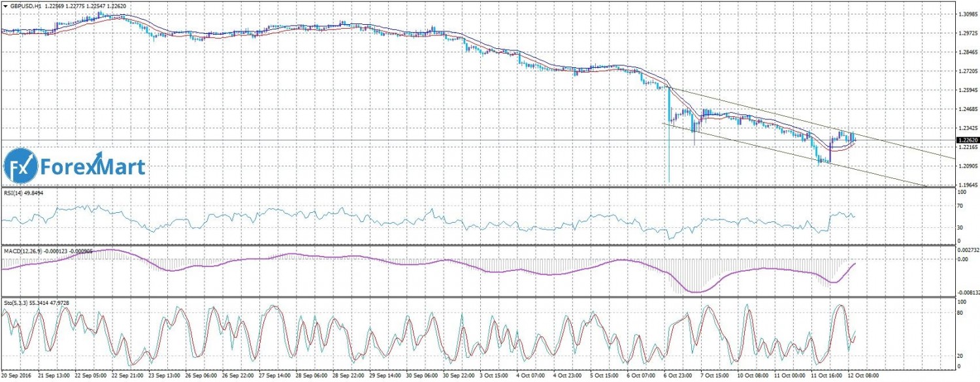Click the ForexMart logo

(x=74, y=167)
